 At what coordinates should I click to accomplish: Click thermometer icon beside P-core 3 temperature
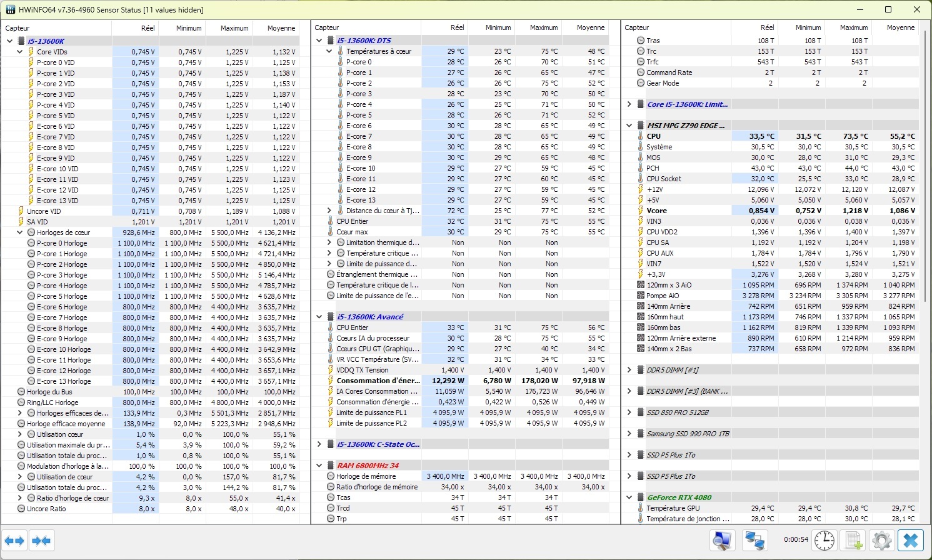tap(340, 94)
